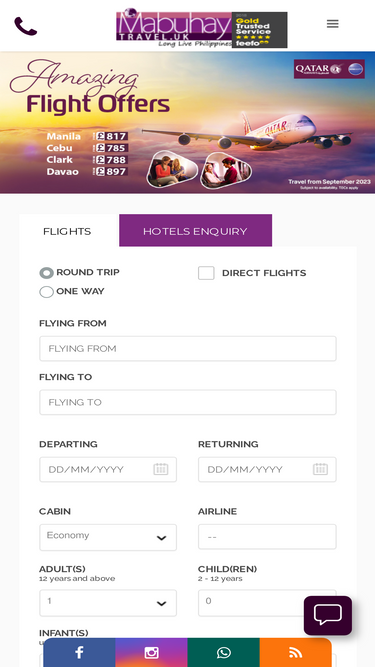This screenshot has height=667, width=375.
Task: Switch to the Hotels Enquiry tab
Action: coord(196,231)
